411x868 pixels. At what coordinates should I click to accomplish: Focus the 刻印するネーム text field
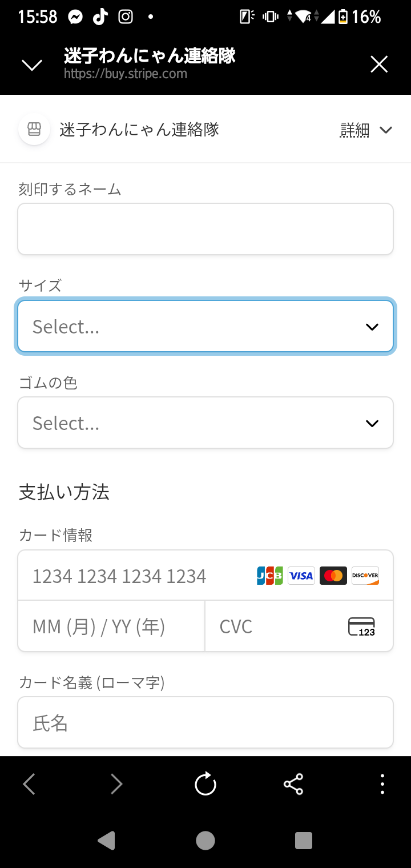[x=205, y=229]
